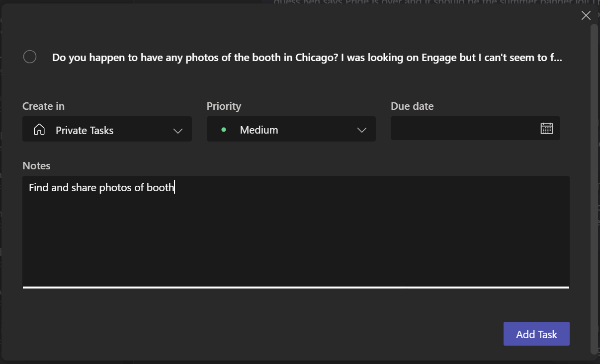Click inside the empty Due date field
This screenshot has width=600, height=364.
point(462,129)
